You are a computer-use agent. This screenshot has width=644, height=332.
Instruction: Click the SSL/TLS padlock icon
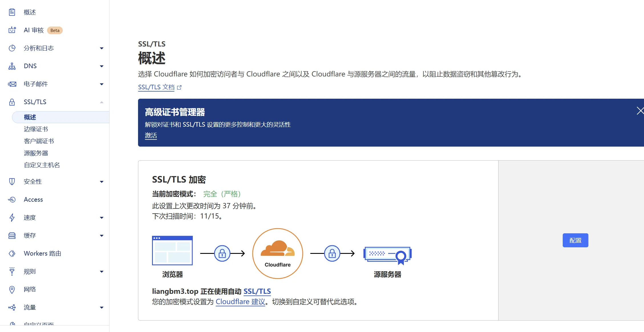click(x=12, y=102)
